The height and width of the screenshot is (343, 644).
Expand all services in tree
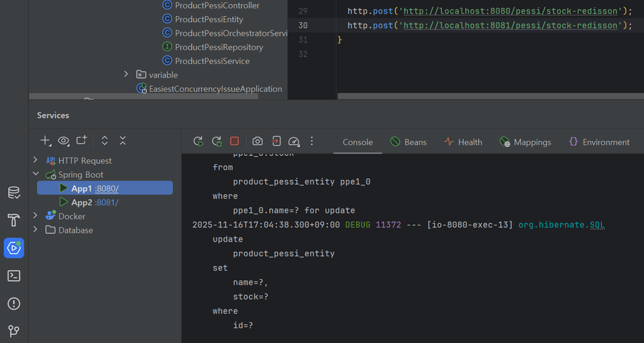point(105,140)
